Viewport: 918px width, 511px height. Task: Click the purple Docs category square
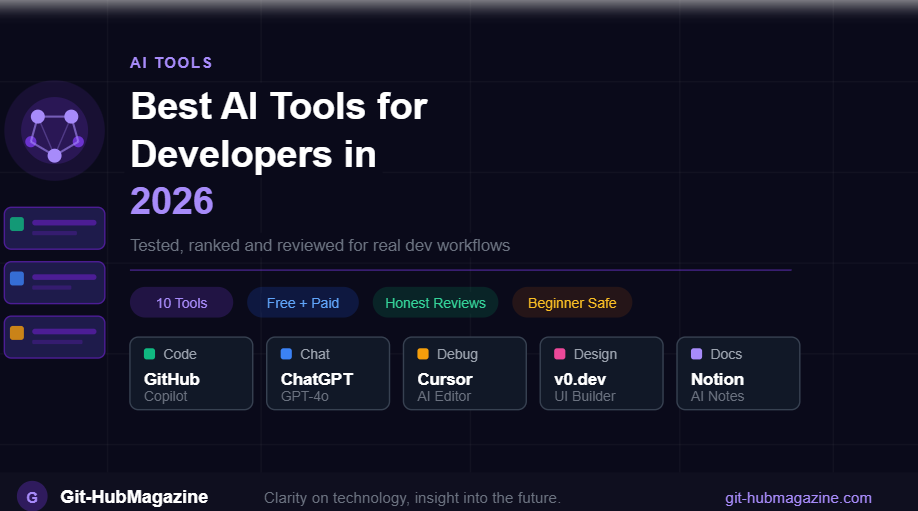[x=697, y=354]
